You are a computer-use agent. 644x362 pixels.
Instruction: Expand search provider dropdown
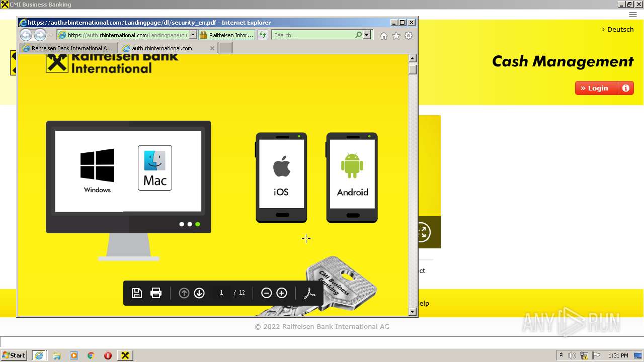tap(367, 35)
